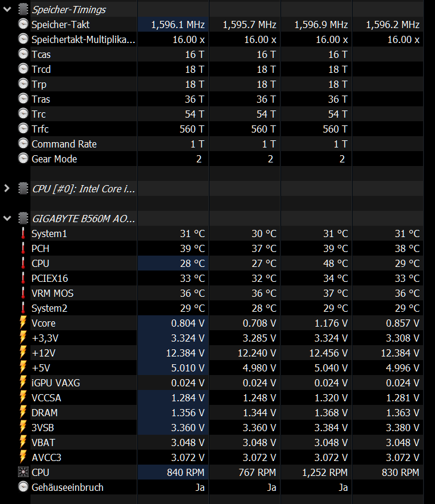Click the 37 °C PCH value
Image resolution: width=435 pixels, height=504 pixels.
264,248
